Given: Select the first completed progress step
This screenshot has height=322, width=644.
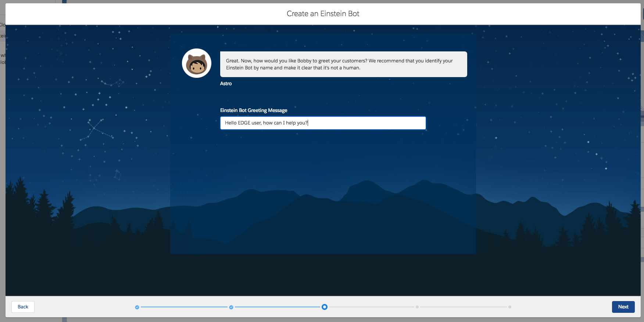Looking at the screenshot, I should [137, 307].
